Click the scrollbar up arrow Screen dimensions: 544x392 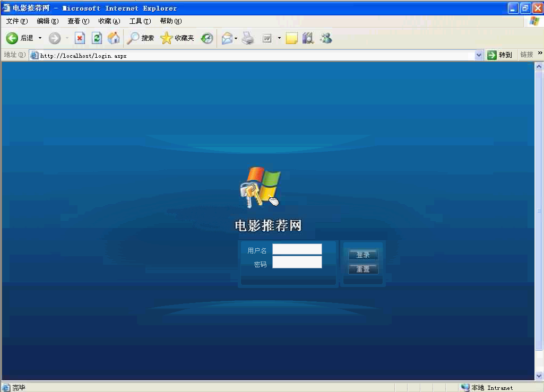(x=539, y=66)
